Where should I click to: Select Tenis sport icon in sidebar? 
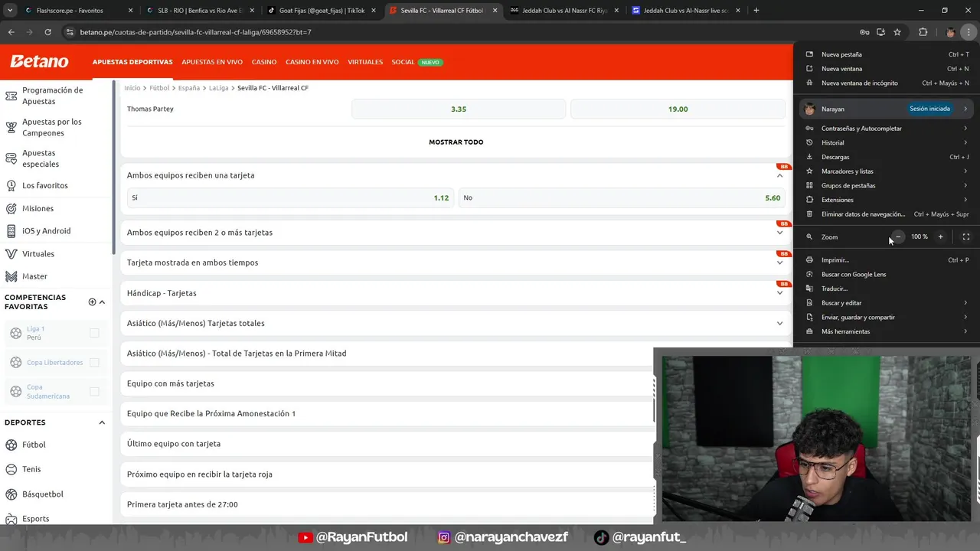pos(11,469)
